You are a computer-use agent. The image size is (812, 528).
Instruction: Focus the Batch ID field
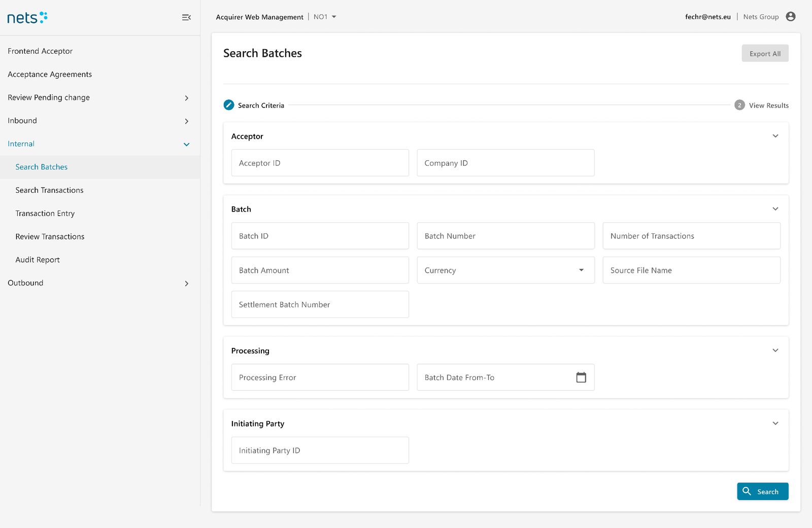[320, 236]
